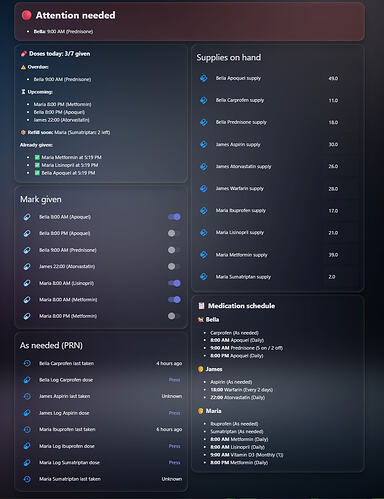The image size is (384, 499).
Task: Click James Aspirin supply value 30.0
Action: coord(333,144)
